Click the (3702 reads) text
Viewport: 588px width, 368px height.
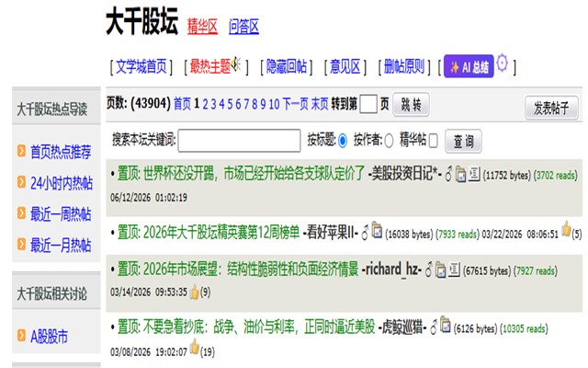pos(556,175)
